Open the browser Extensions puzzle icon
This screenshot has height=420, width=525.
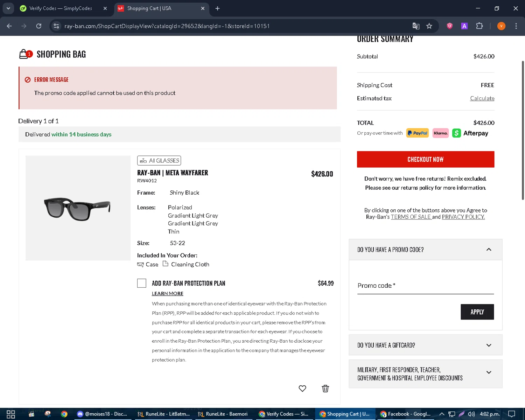coord(479,26)
